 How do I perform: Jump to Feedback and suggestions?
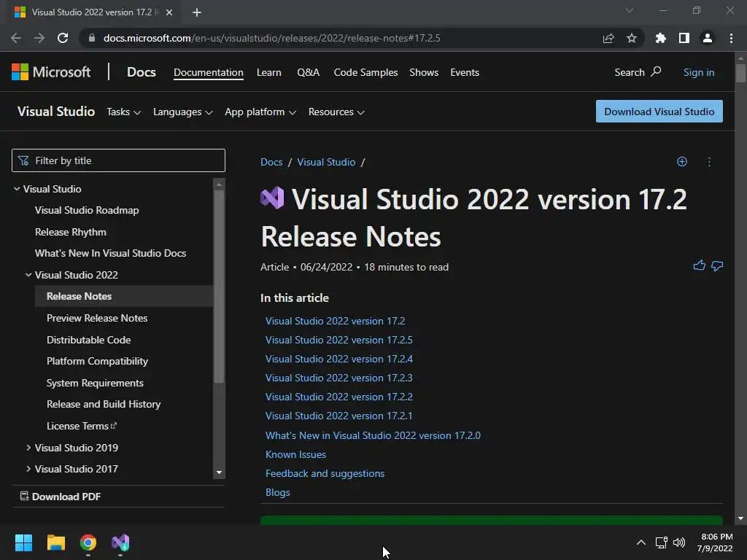pyautogui.click(x=325, y=473)
